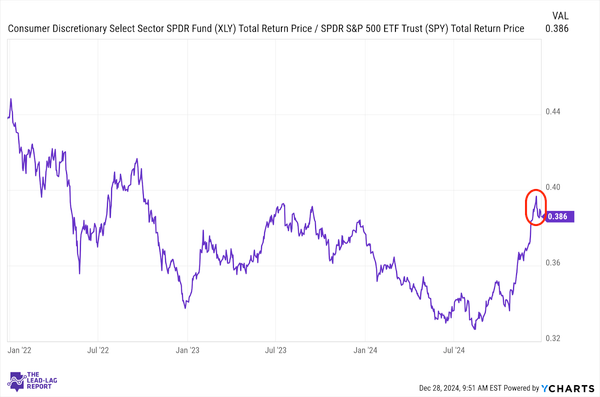Select the Jan '23 axis label

point(188,350)
